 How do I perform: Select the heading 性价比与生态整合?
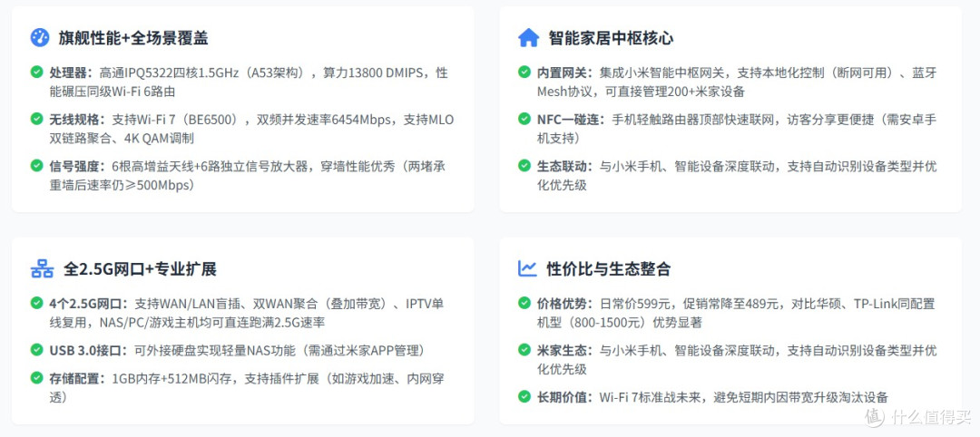[x=608, y=269]
